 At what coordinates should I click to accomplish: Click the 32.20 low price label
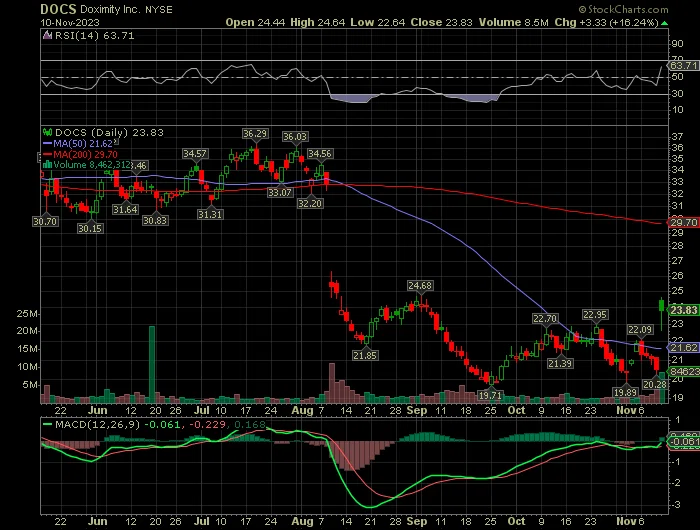(x=310, y=203)
